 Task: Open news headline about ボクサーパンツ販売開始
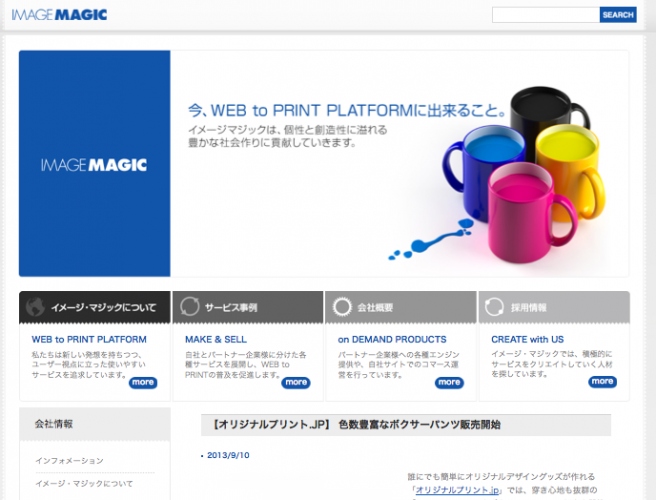356,425
